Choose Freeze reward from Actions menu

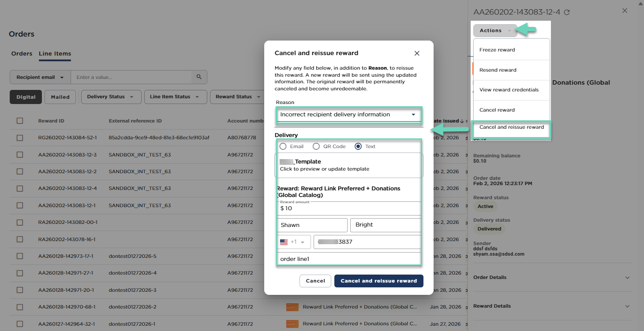coord(497,50)
